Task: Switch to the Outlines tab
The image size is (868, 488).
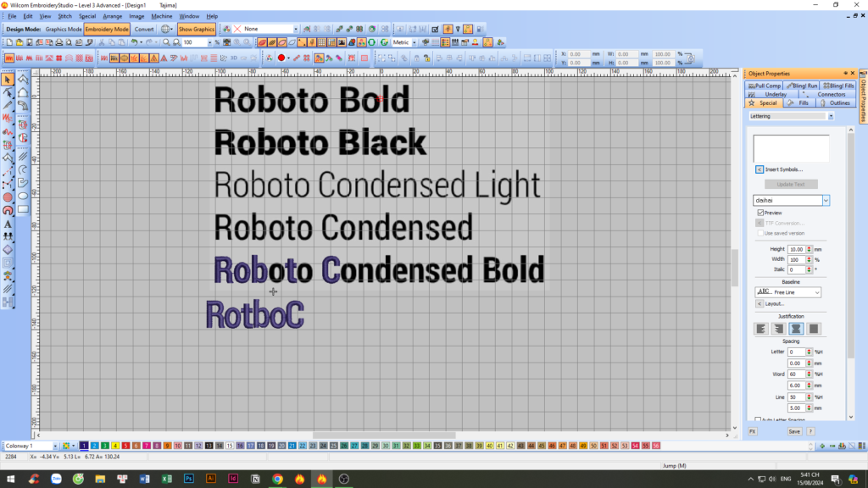Action: 837,103
